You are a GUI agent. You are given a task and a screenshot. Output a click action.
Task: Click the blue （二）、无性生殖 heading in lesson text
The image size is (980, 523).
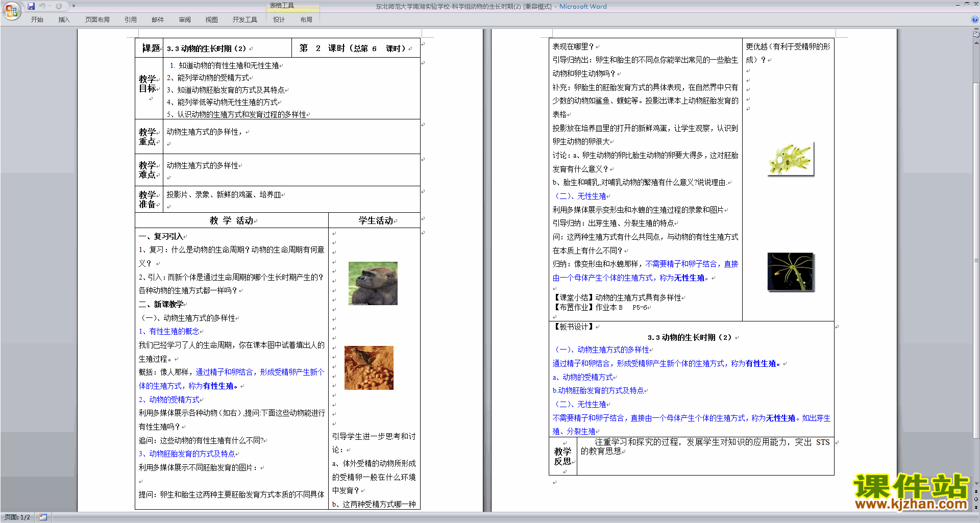pyautogui.click(x=579, y=196)
